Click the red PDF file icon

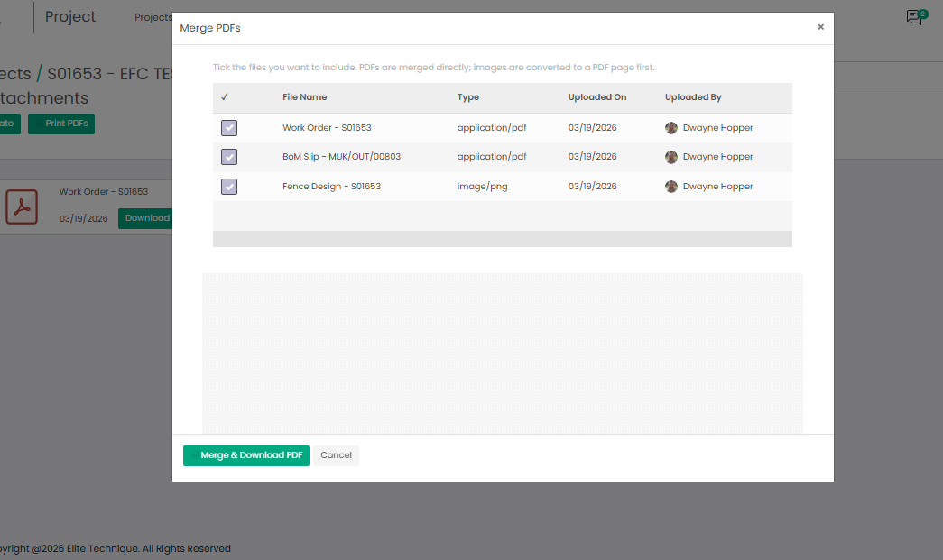(22, 207)
